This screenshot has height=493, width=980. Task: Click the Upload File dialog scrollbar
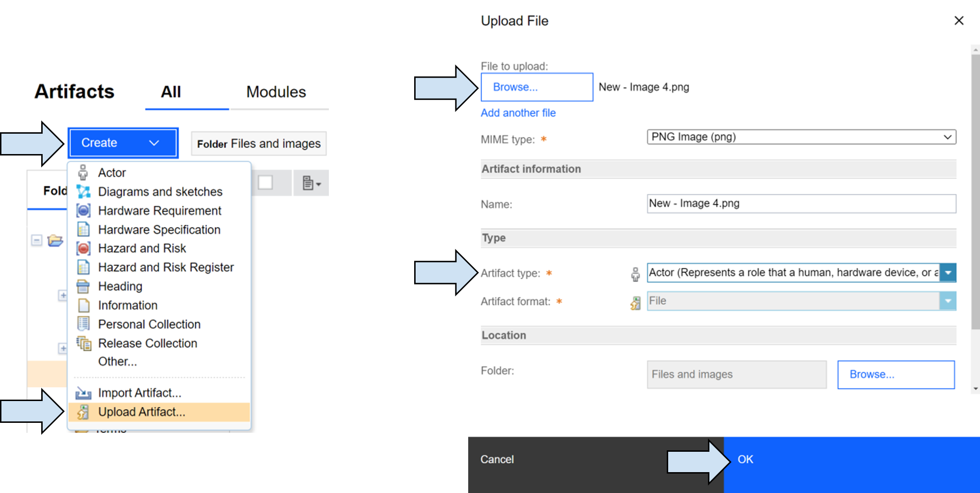click(x=975, y=192)
